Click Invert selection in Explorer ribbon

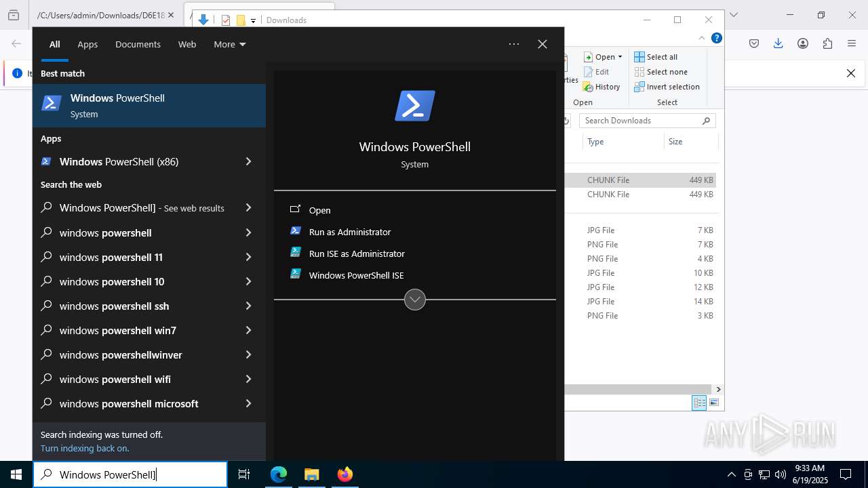coord(667,87)
